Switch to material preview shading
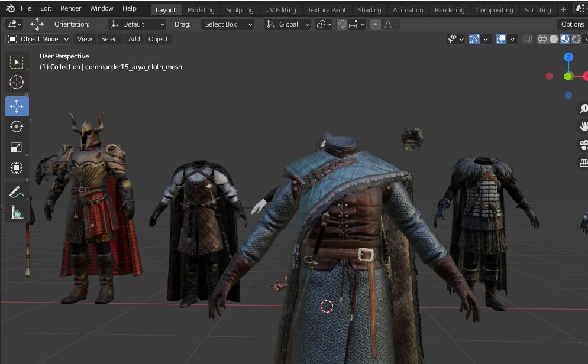This screenshot has height=364, width=588. (565, 39)
